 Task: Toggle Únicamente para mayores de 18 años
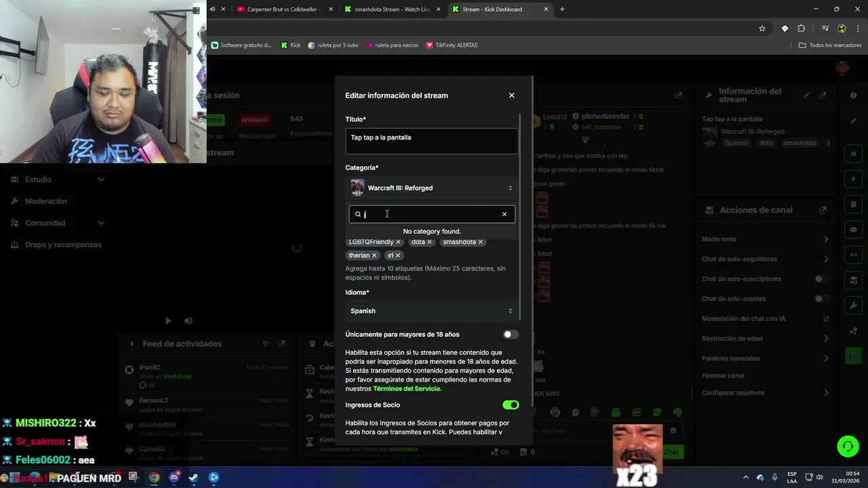coord(511,334)
